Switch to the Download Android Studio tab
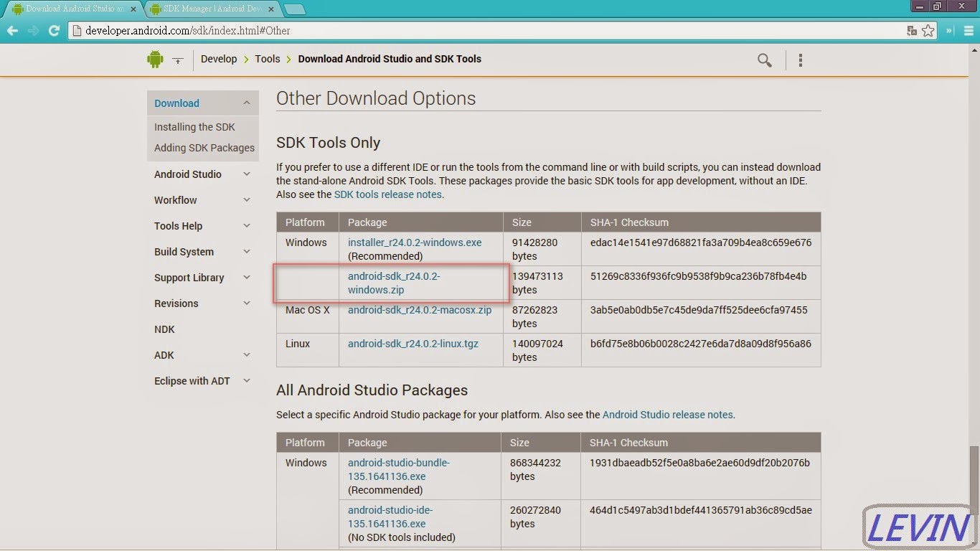This screenshot has height=551, width=980. pos(72,9)
